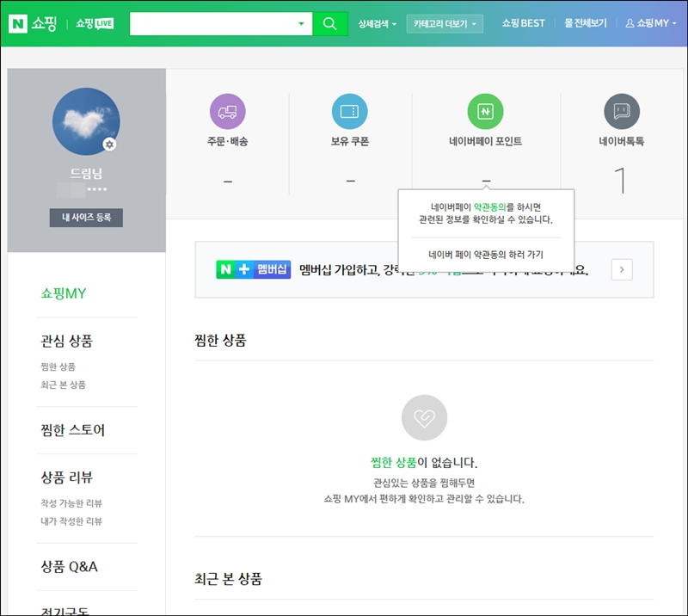Open 상품 리뷰 section
688x616 pixels.
(x=67, y=477)
